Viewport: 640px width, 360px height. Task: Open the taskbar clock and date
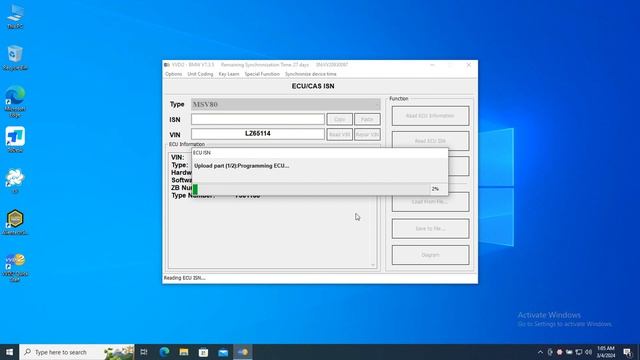(x=606, y=352)
